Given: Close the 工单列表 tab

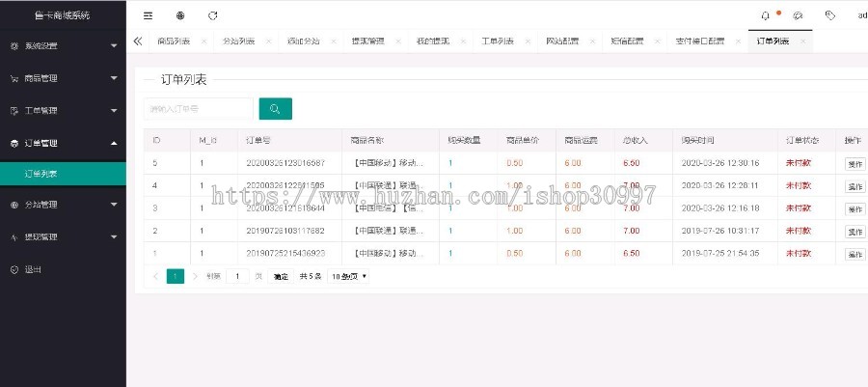Looking at the screenshot, I should [x=528, y=41].
